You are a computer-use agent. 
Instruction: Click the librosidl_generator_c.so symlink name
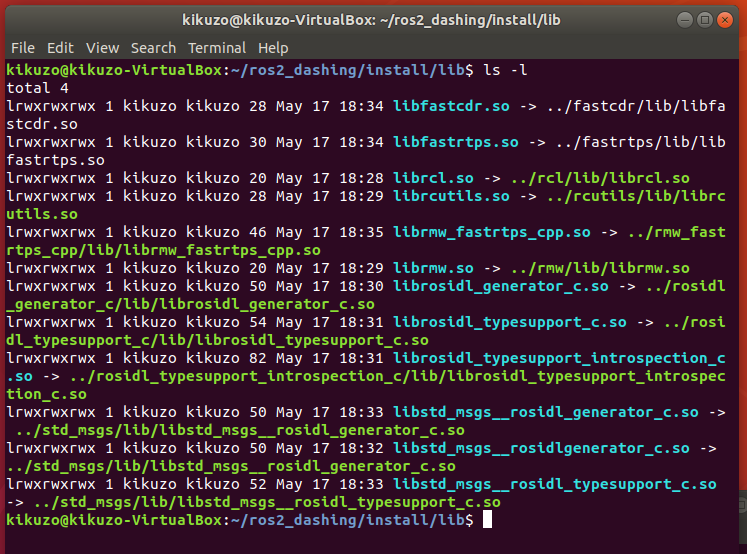click(x=501, y=286)
